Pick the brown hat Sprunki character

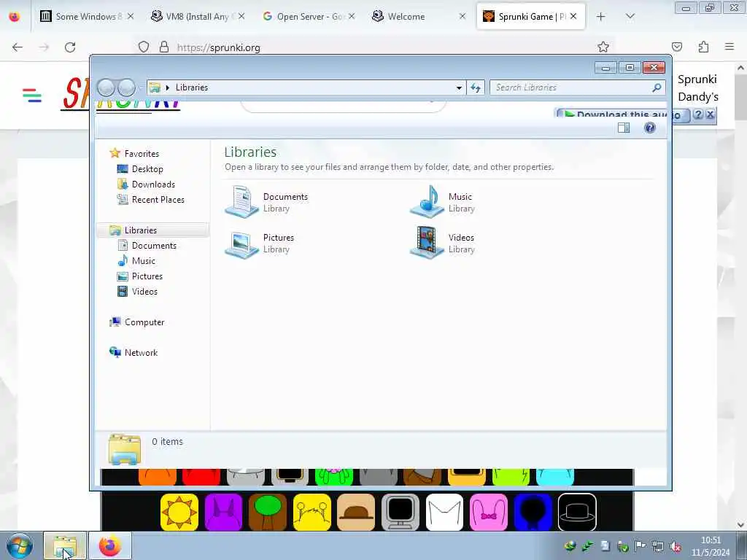356,513
